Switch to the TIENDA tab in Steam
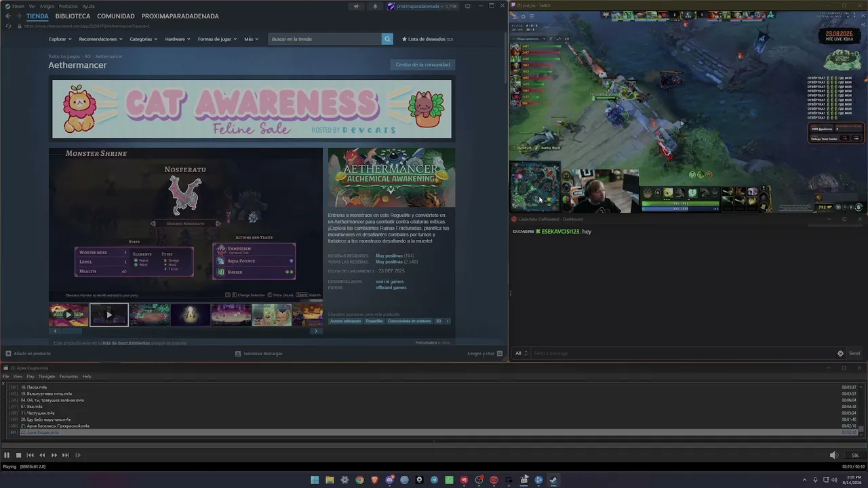Viewport: 868px width, 488px height. click(37, 16)
